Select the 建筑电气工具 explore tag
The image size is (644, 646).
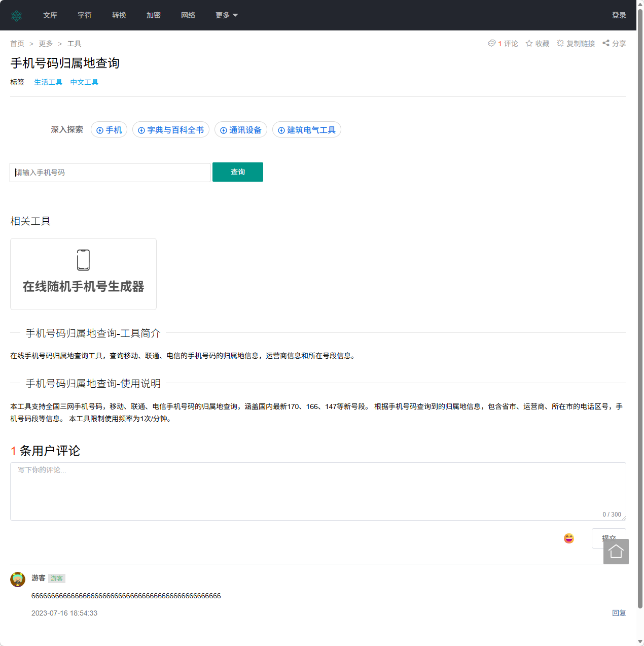pos(307,129)
